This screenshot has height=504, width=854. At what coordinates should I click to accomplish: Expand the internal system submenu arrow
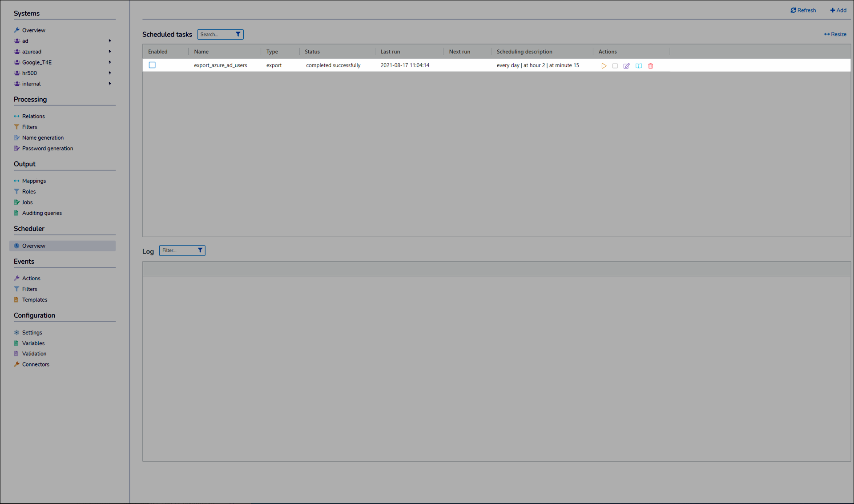pos(110,84)
